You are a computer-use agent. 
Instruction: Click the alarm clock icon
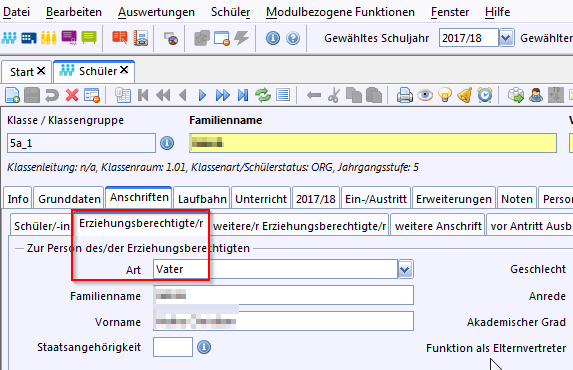pyautogui.click(x=485, y=95)
